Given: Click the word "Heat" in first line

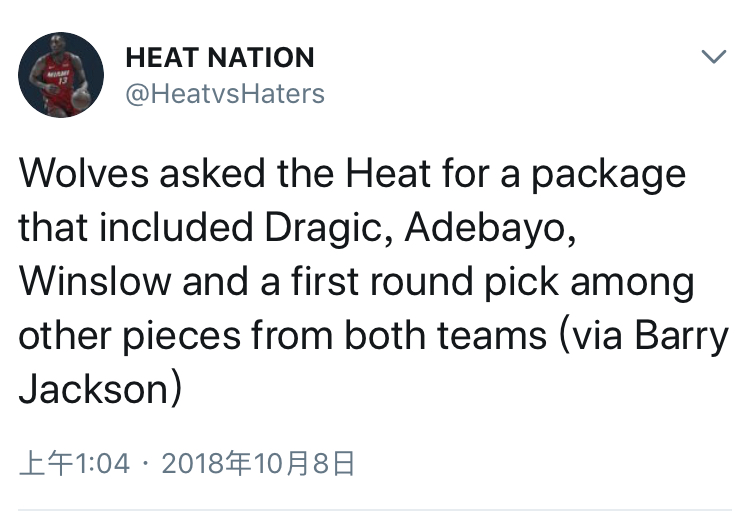Looking at the screenshot, I should tap(388, 173).
